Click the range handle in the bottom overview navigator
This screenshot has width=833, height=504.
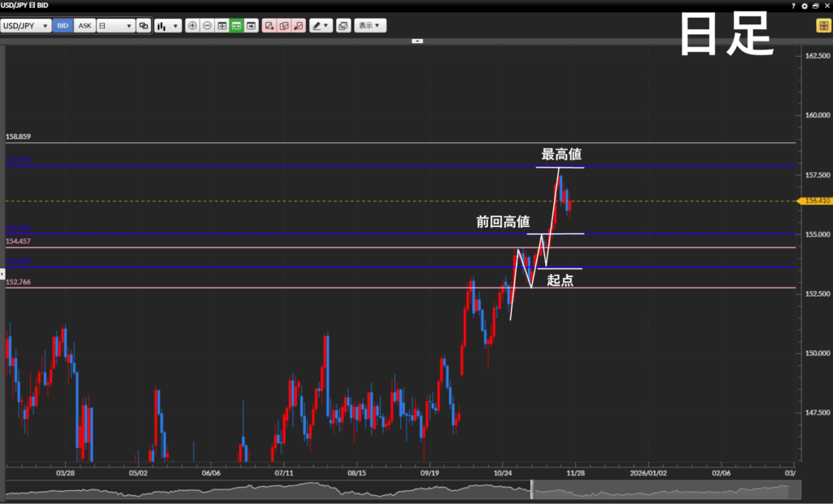click(x=532, y=489)
